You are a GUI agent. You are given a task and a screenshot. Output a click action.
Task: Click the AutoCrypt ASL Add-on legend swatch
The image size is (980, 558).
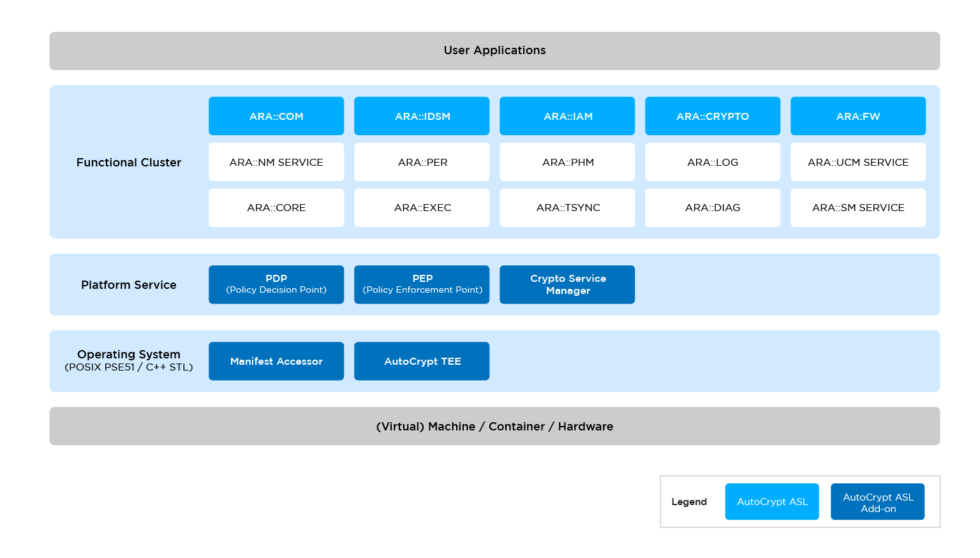coord(878,502)
